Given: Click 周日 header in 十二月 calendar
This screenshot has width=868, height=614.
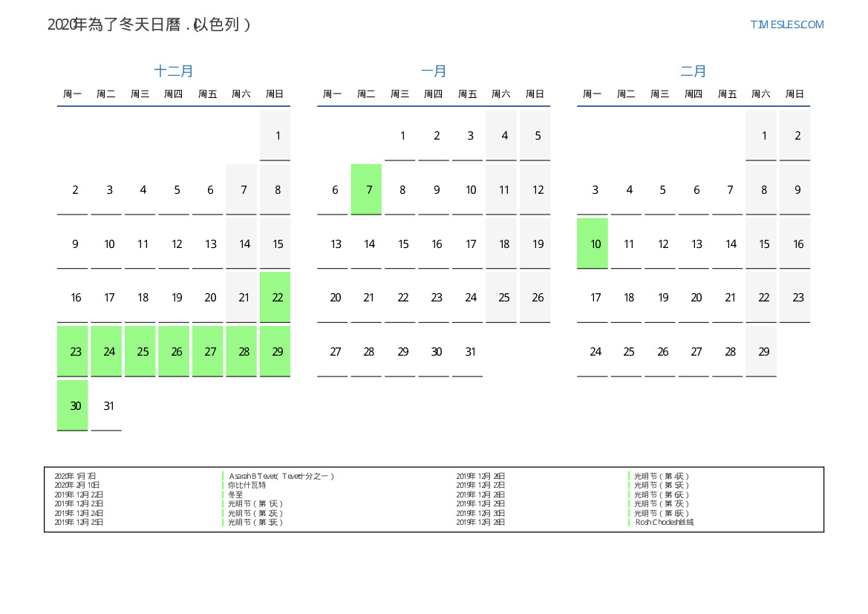Looking at the screenshot, I should pos(275,94).
